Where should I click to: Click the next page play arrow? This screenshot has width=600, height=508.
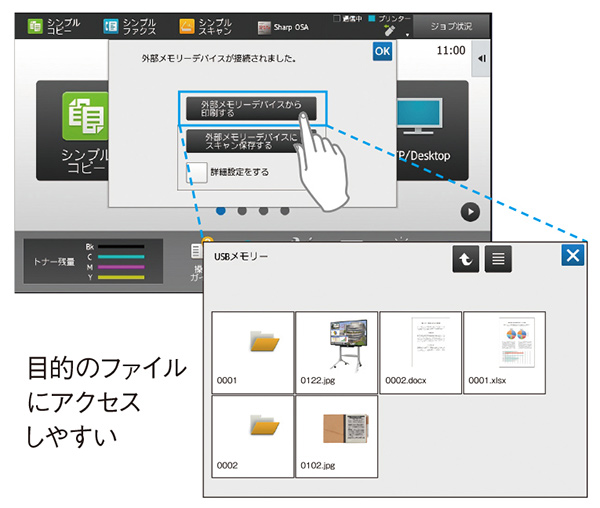click(469, 212)
